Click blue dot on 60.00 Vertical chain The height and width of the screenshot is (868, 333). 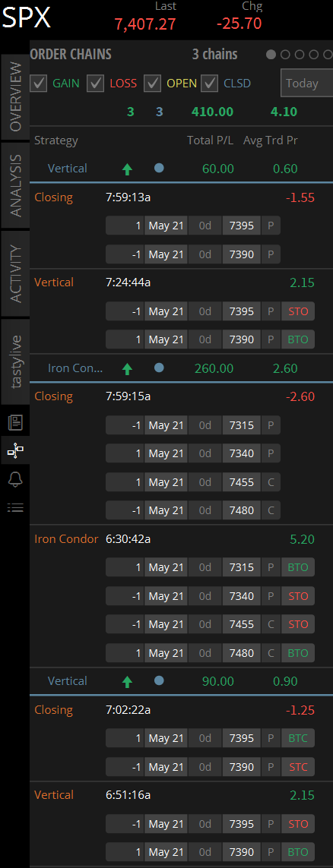pyautogui.click(x=159, y=169)
